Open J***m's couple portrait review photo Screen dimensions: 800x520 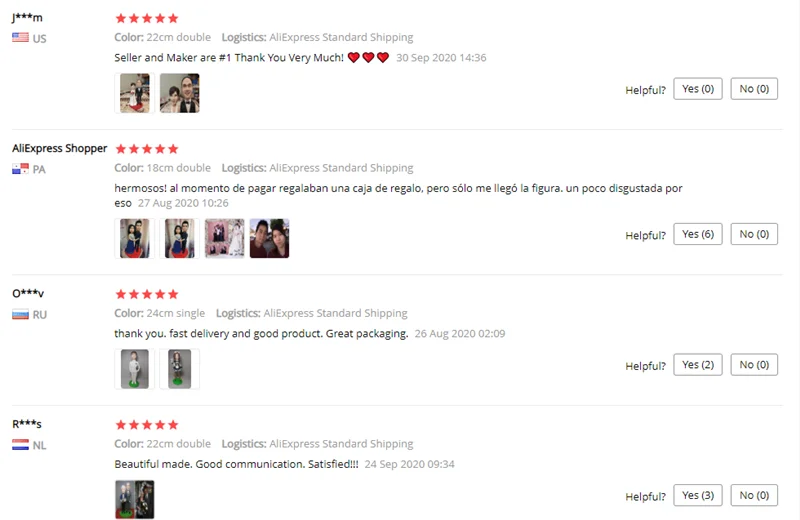(x=180, y=93)
